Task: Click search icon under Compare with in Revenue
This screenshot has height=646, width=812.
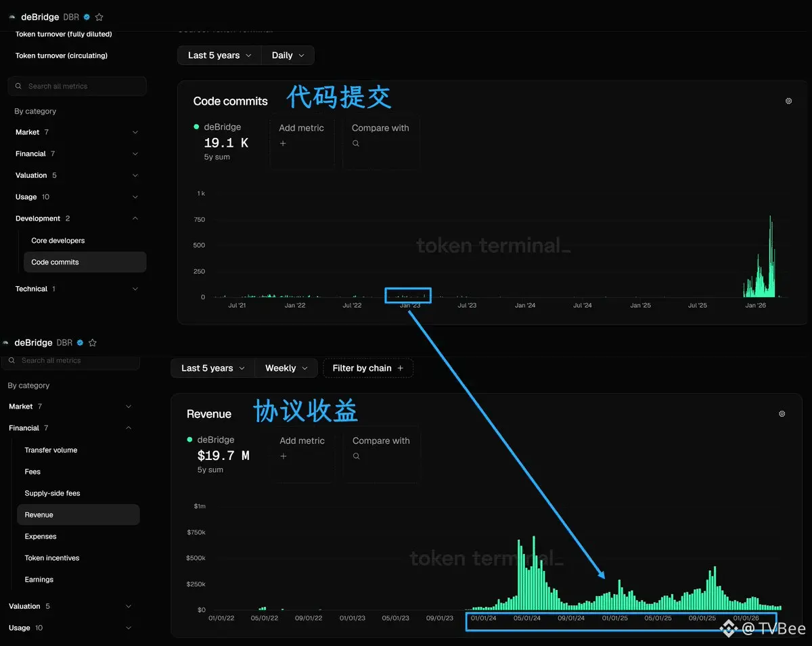Action: point(357,456)
